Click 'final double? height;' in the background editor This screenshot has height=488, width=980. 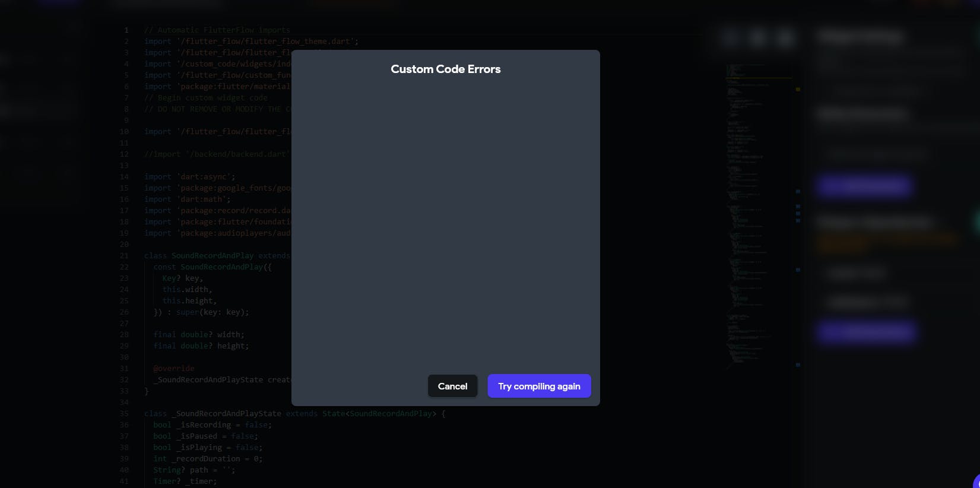(x=201, y=346)
